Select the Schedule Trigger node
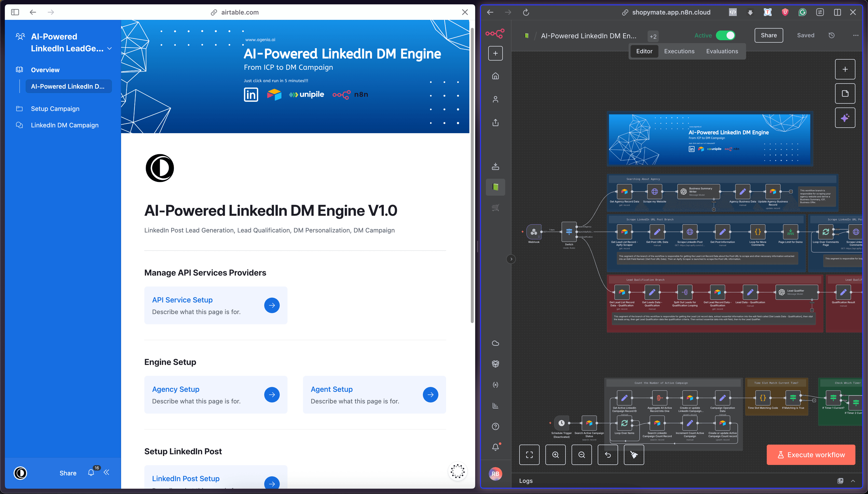 pyautogui.click(x=561, y=423)
